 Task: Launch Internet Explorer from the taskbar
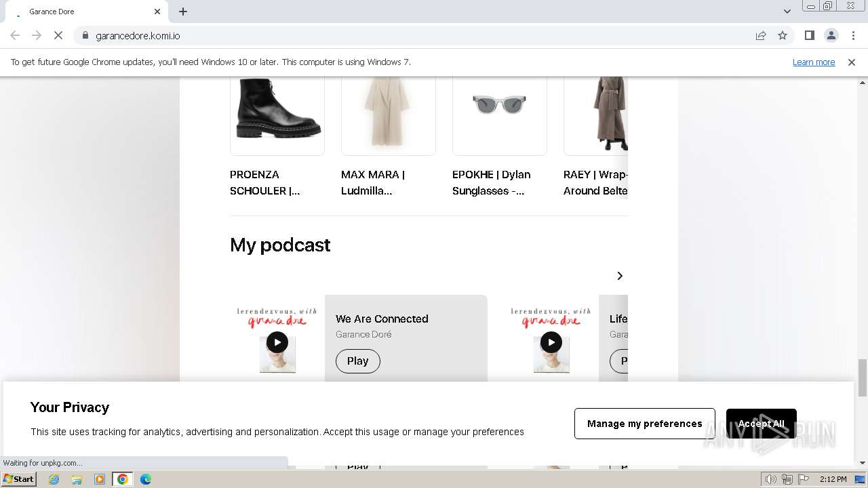(54, 479)
